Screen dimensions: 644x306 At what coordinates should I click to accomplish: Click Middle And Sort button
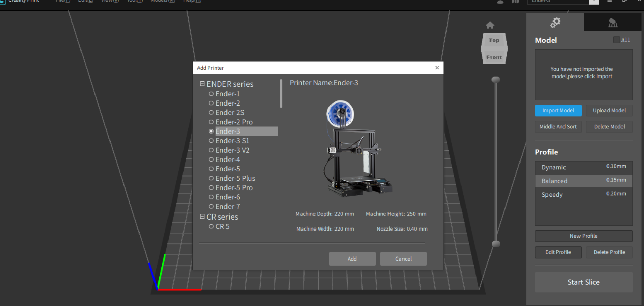click(x=558, y=127)
